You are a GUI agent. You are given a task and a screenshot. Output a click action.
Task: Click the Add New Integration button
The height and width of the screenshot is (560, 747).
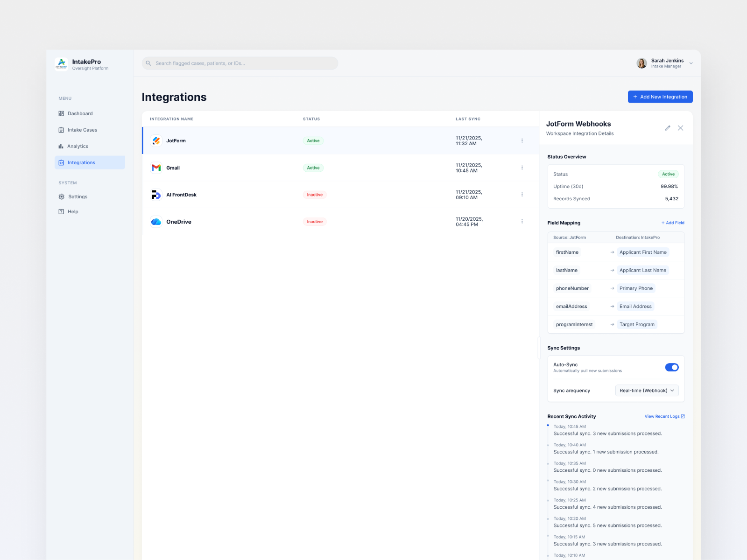660,97
